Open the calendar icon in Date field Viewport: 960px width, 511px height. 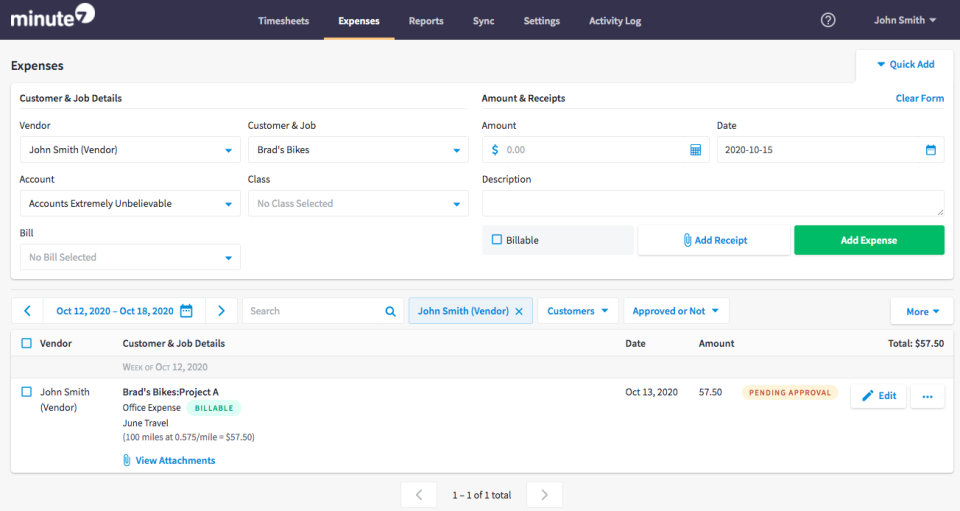pos(931,150)
